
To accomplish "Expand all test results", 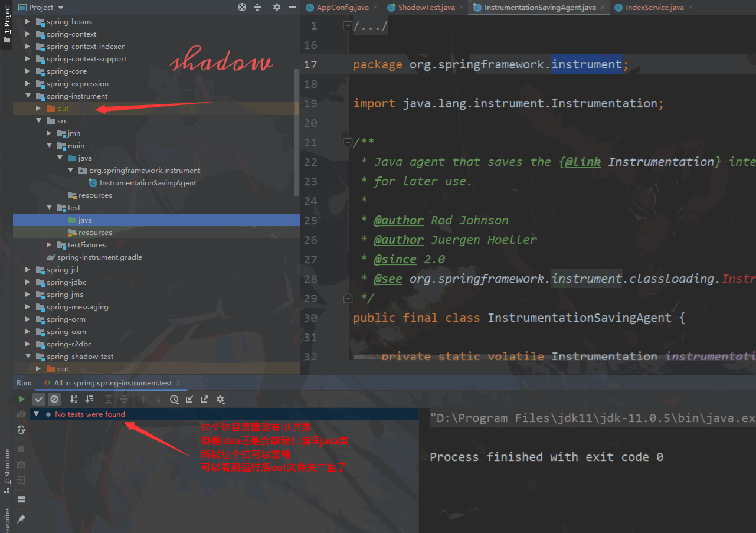I will point(109,400).
